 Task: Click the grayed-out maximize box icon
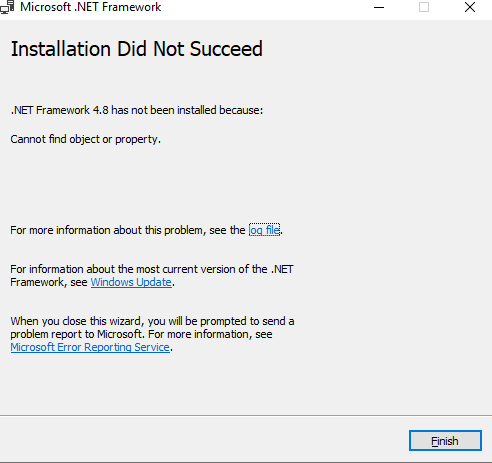click(424, 7)
